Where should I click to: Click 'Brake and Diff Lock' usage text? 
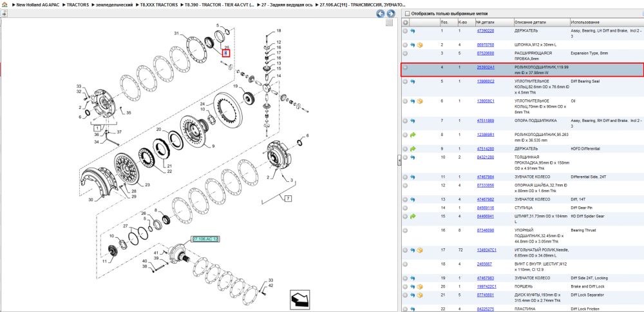pos(587,286)
